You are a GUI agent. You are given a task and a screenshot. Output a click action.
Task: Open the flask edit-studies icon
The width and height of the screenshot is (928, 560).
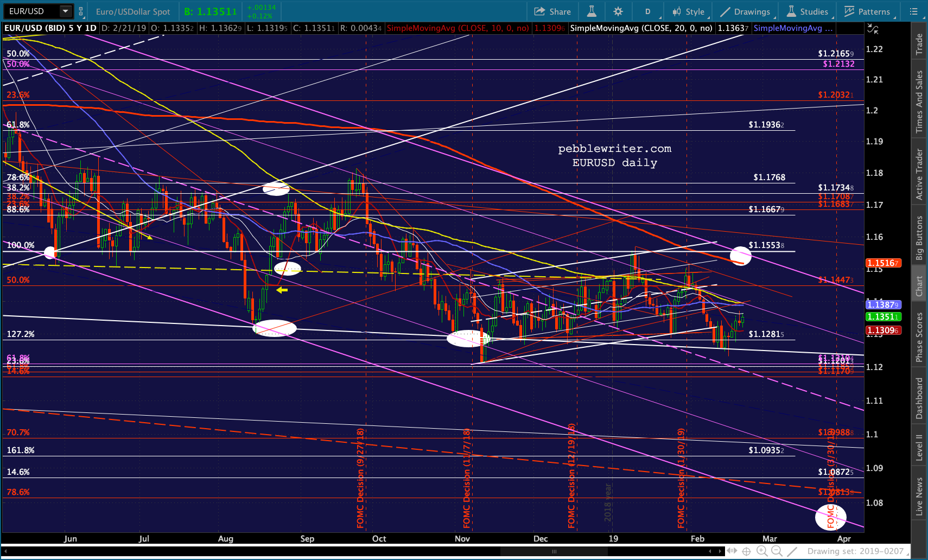(592, 11)
